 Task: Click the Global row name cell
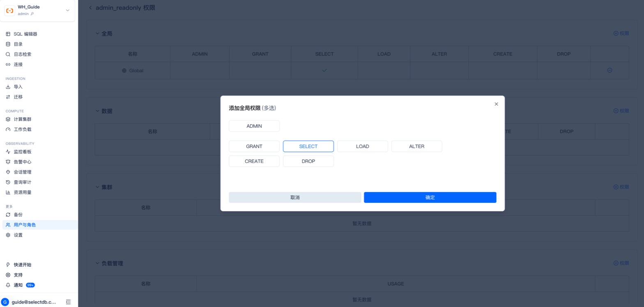133,71
